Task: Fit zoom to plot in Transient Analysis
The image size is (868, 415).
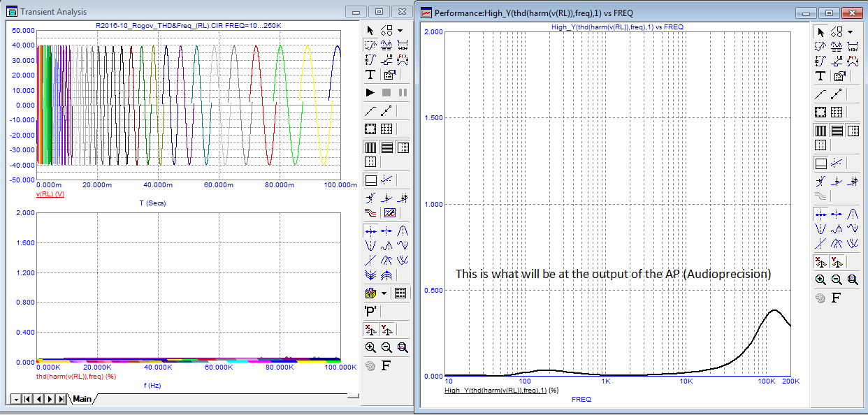Action: tap(403, 347)
